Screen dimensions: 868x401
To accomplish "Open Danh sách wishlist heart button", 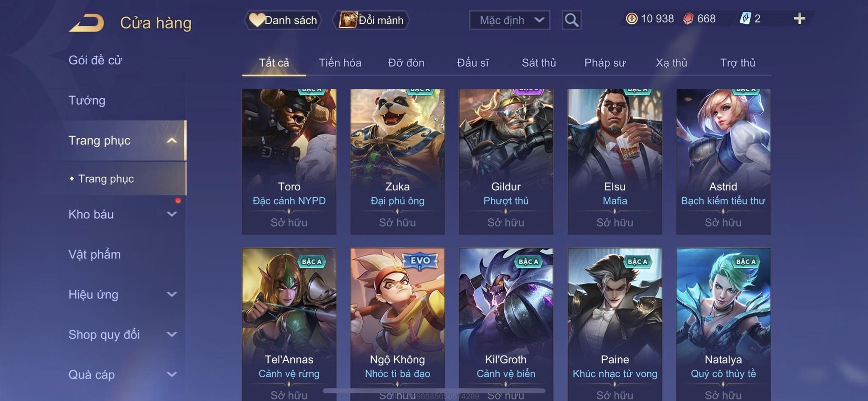I will [x=283, y=20].
